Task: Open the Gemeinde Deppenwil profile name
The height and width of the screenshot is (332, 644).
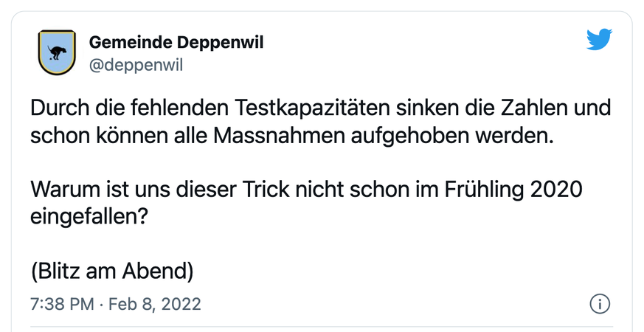Action: tap(176, 42)
